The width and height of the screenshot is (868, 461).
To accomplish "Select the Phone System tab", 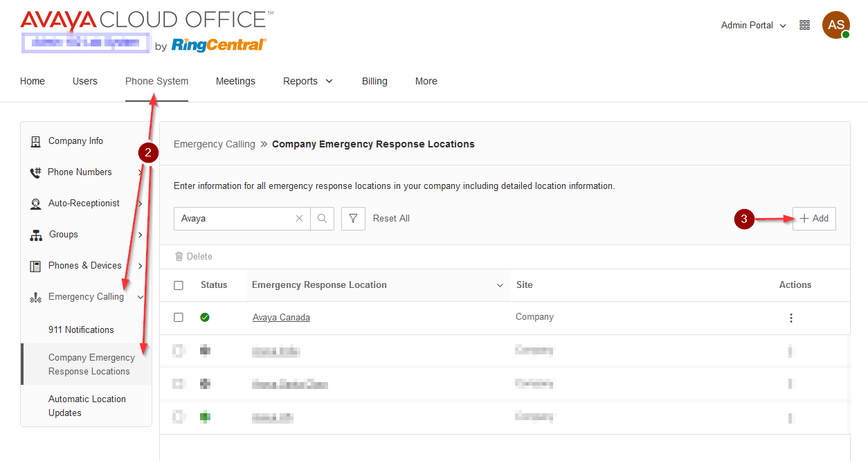I will [156, 81].
